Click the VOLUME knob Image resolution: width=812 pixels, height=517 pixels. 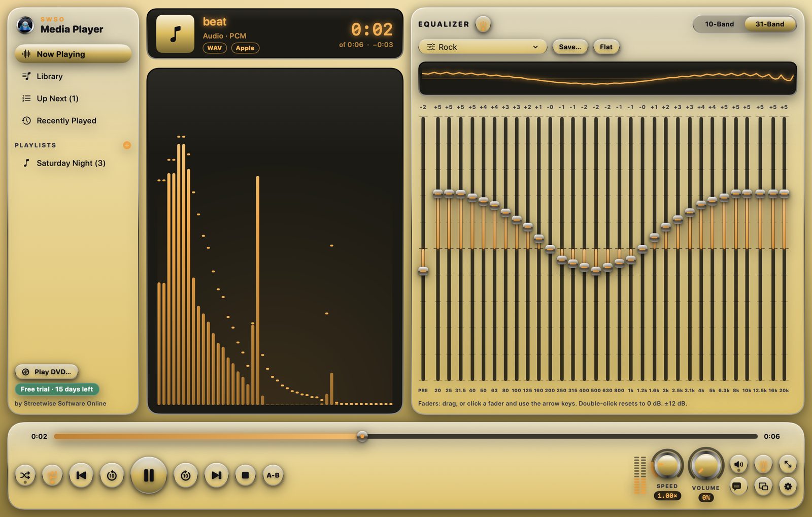pyautogui.click(x=705, y=465)
